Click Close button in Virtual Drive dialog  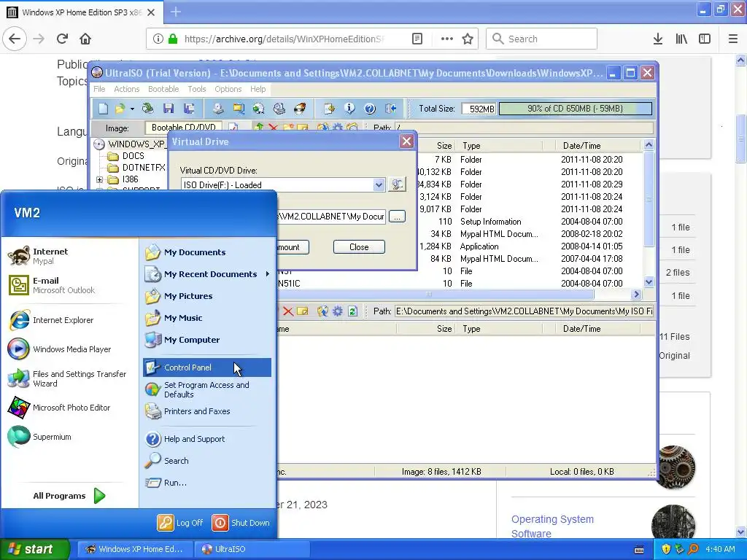(359, 246)
